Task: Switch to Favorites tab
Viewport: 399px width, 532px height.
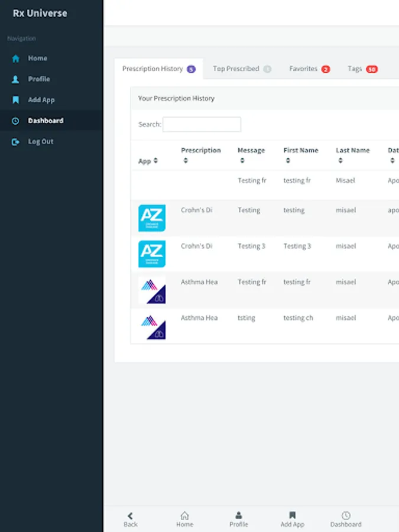Action: pos(309,69)
